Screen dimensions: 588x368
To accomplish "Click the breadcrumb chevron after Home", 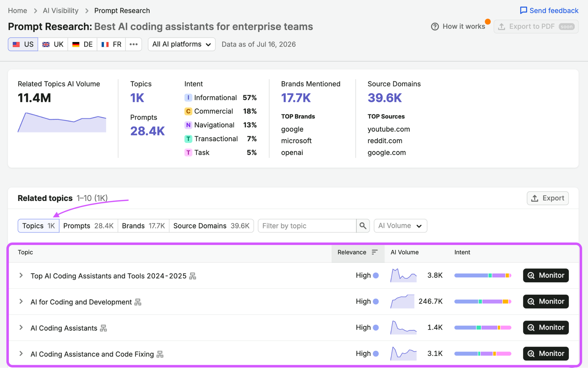I will (35, 11).
